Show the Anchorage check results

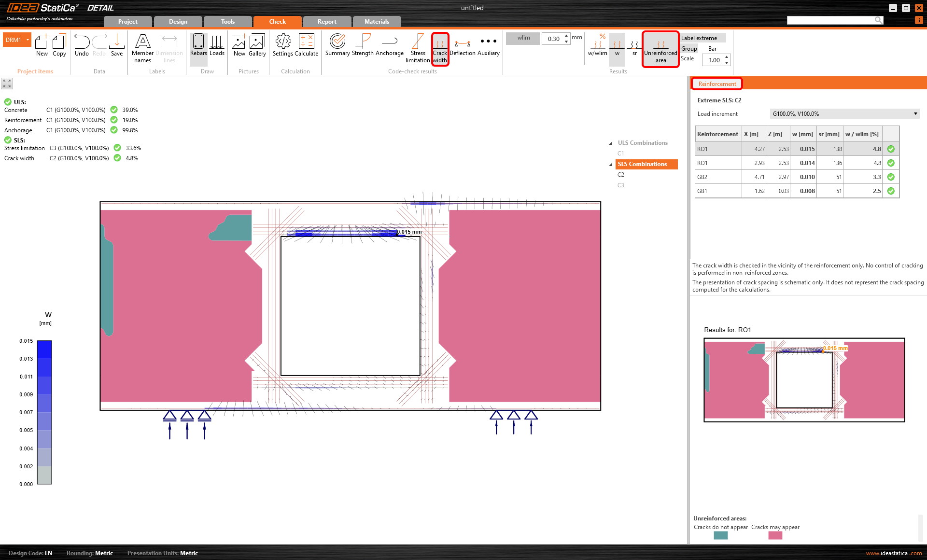(389, 46)
